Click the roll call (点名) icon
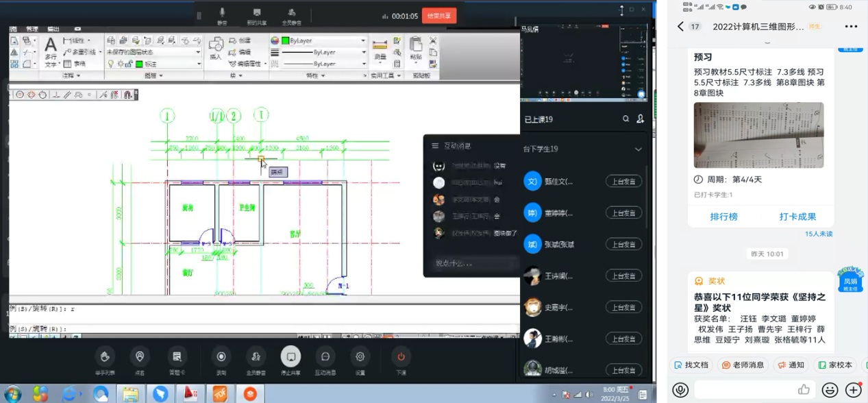This screenshot has height=403, width=868. (140, 360)
